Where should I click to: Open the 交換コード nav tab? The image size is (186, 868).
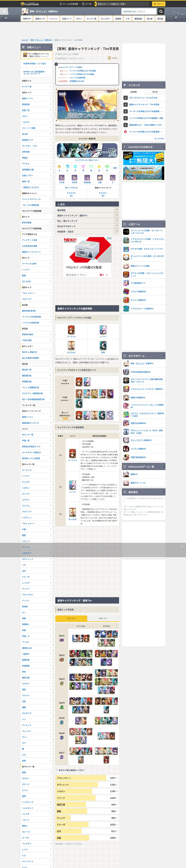click(66, 19)
